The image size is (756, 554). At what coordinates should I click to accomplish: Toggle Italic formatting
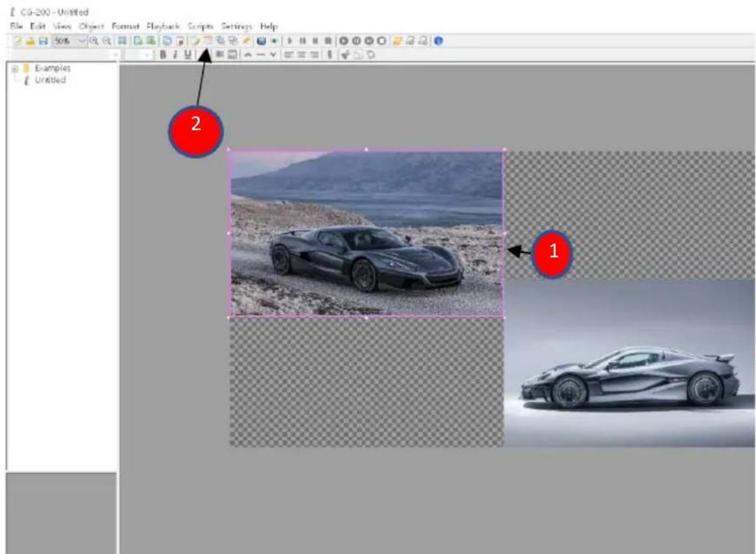tap(175, 54)
